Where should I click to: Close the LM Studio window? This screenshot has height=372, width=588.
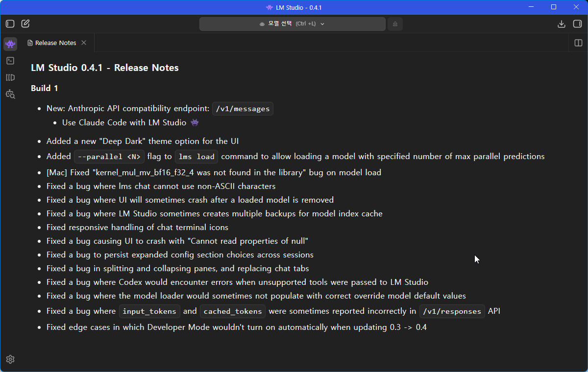click(x=576, y=7)
